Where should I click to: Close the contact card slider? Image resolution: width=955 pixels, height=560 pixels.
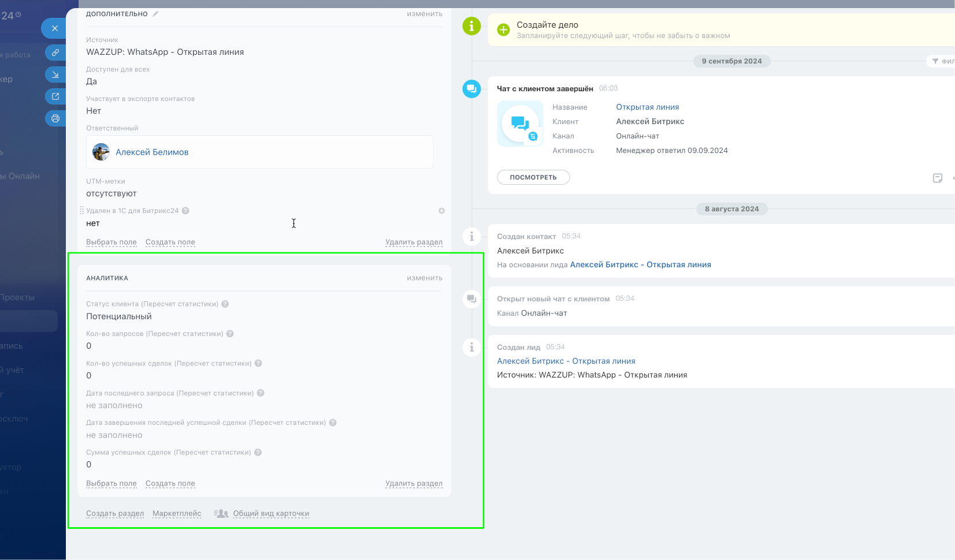click(x=55, y=28)
